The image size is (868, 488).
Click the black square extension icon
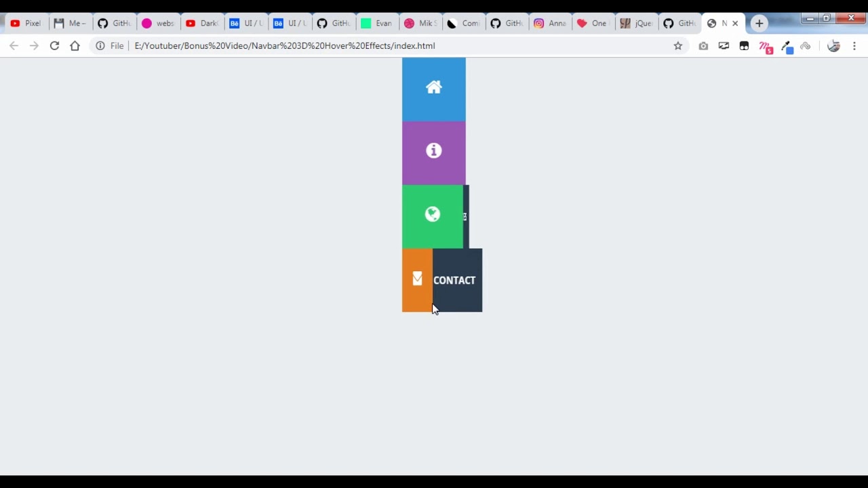pyautogui.click(x=744, y=45)
